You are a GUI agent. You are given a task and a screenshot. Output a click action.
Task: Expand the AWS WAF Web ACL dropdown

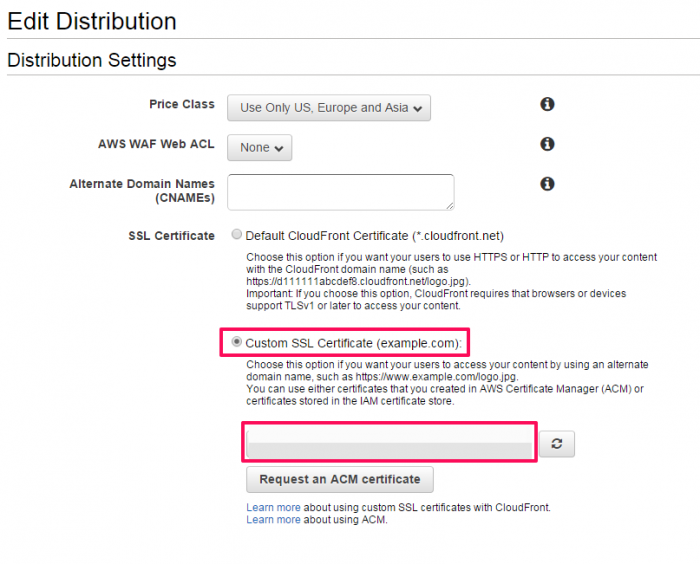259,147
